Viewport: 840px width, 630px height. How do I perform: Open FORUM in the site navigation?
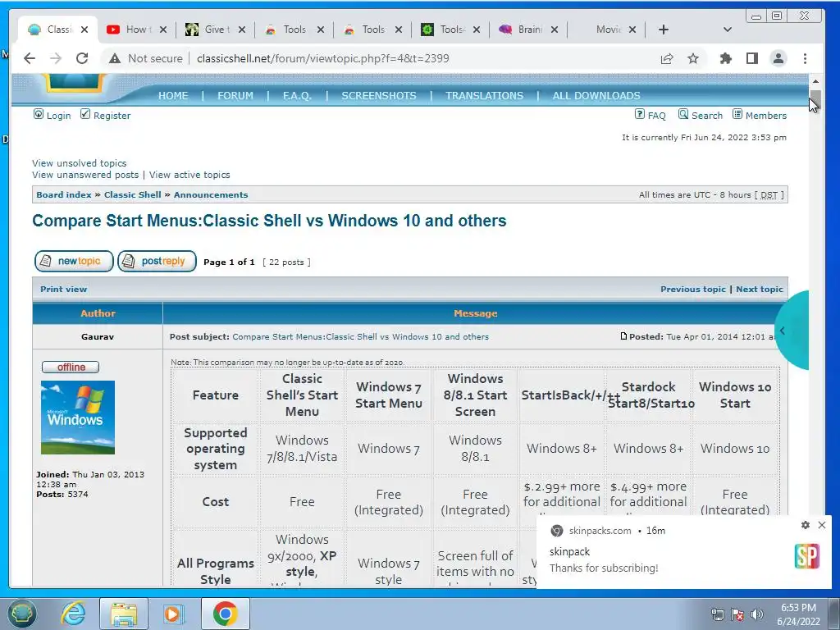[x=235, y=95]
